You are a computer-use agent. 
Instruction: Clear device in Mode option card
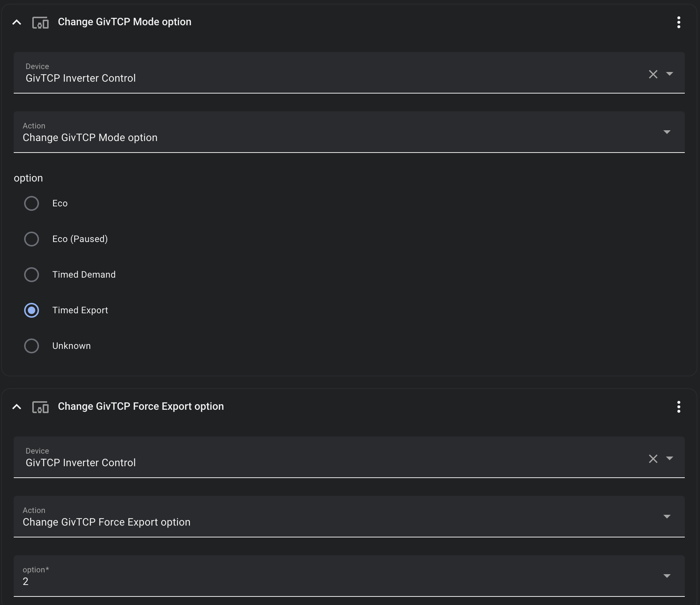[653, 74]
